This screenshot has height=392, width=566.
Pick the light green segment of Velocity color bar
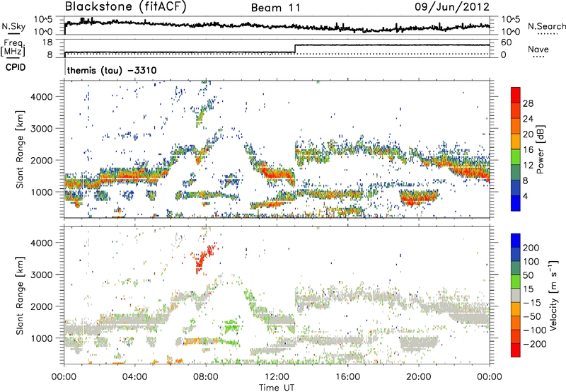[516, 282]
